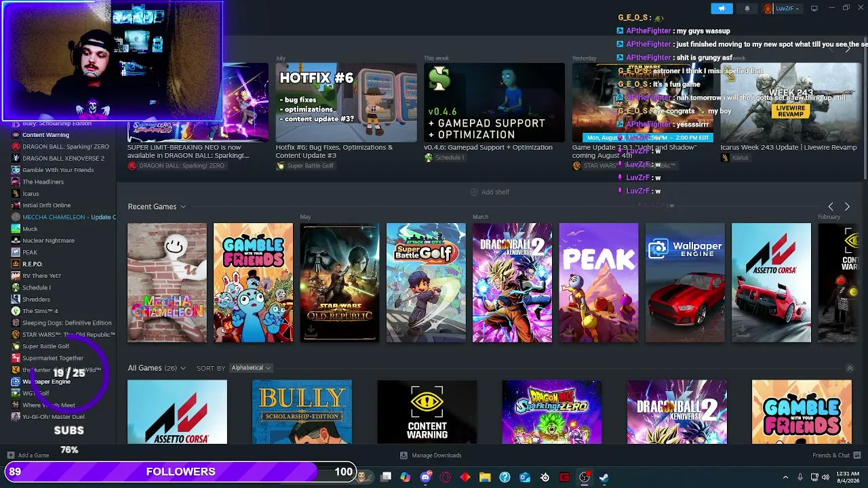The height and width of the screenshot is (488, 868).
Task: Click Super Battle Golf link under news
Action: pos(304,166)
